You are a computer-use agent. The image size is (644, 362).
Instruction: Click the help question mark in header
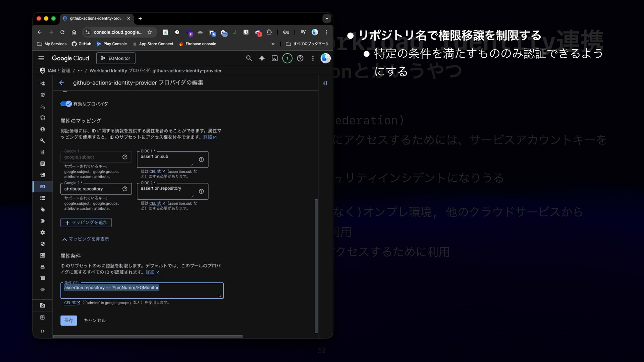(x=300, y=58)
